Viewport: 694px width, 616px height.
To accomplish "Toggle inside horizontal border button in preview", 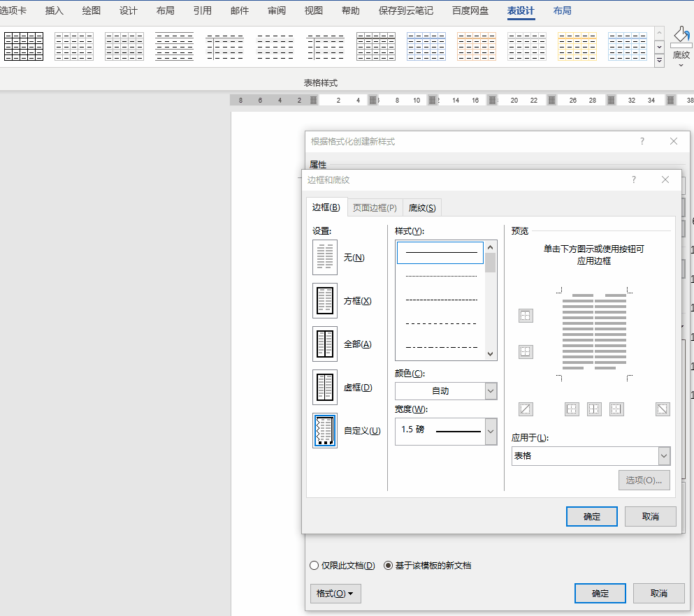I will (526, 352).
